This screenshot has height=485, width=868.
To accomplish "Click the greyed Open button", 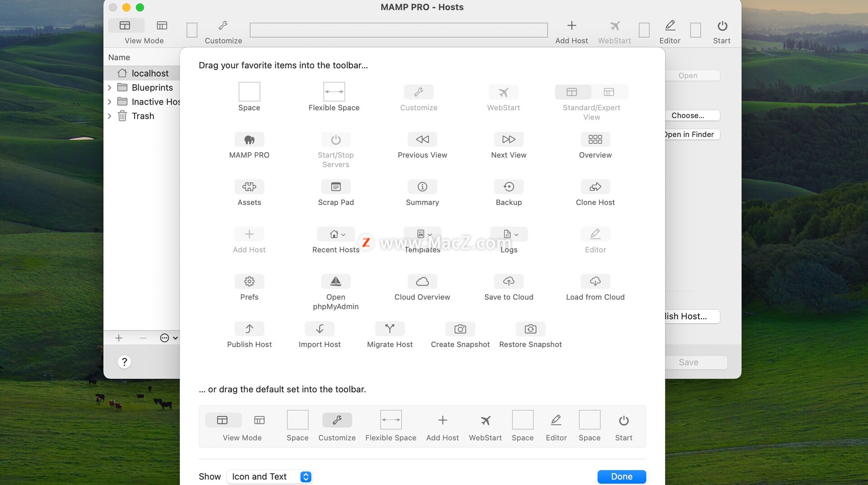I will 692,76.
